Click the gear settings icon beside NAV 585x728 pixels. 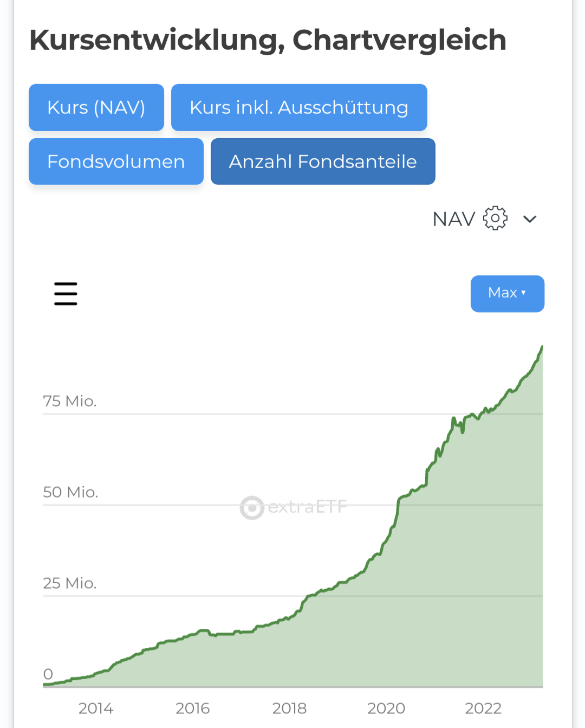tap(495, 218)
